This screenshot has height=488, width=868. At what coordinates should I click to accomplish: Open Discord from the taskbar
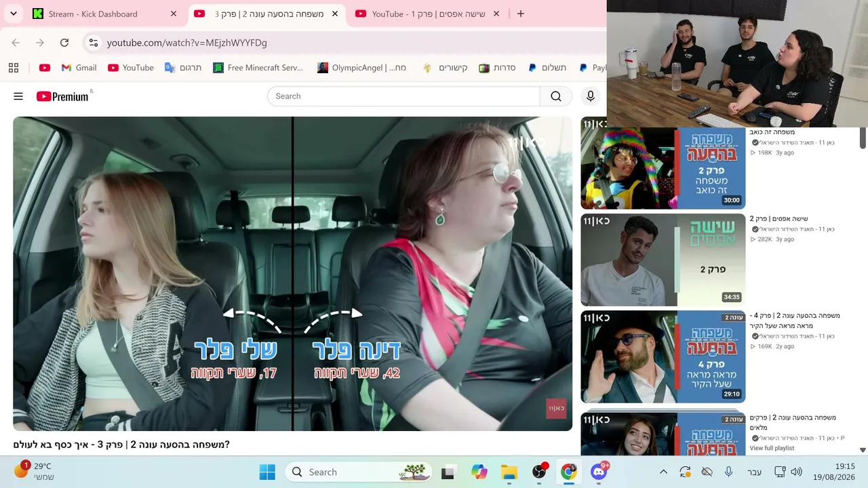[599, 472]
